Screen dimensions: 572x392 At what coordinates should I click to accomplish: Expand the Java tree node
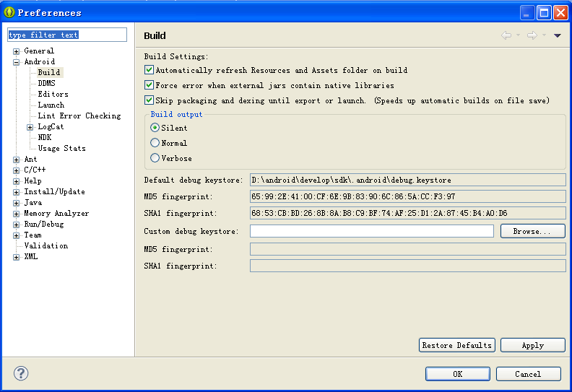(x=16, y=203)
